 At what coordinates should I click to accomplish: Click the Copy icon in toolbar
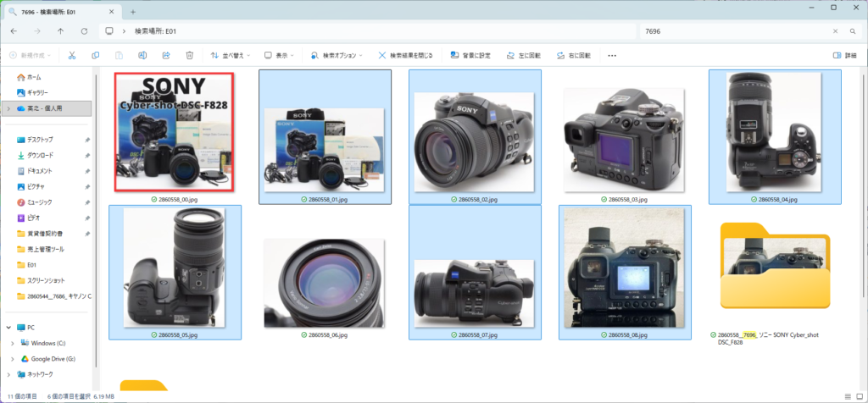coord(96,55)
